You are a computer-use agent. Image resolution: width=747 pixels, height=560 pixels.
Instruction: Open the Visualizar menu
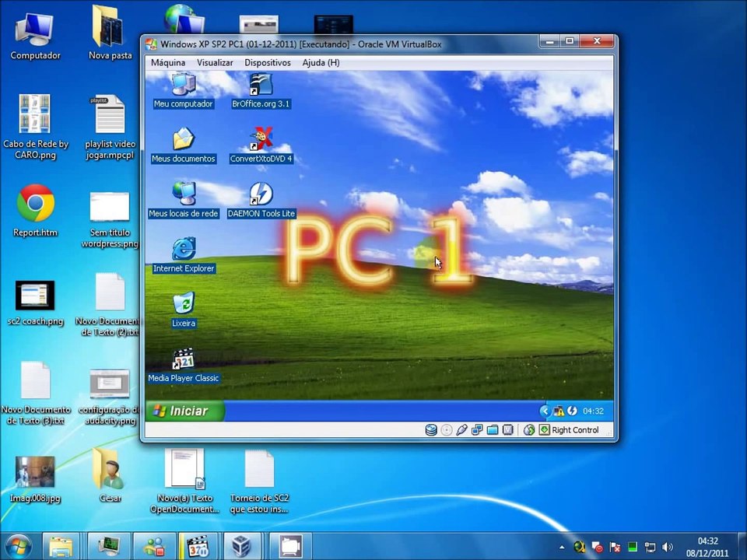tap(215, 63)
